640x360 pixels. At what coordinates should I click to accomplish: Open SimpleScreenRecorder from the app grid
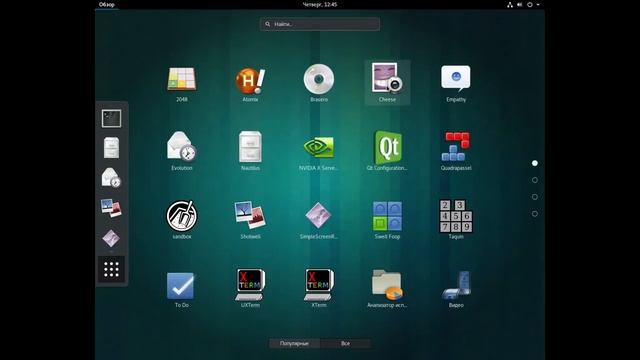point(319,219)
